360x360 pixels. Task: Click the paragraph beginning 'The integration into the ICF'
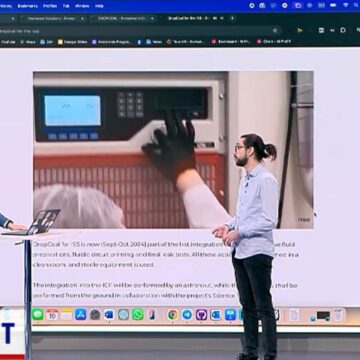coord(165,290)
